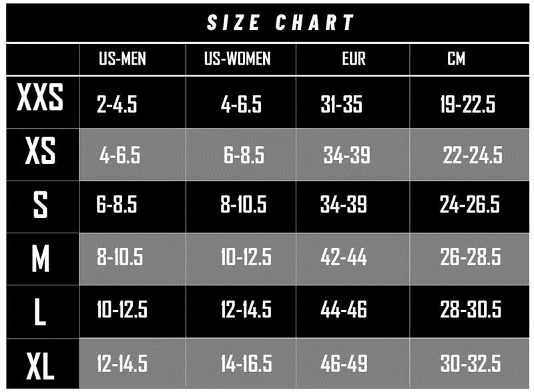Screen dimensions: 534x392
Task: Click the M size row label
Action: [x=40, y=258]
